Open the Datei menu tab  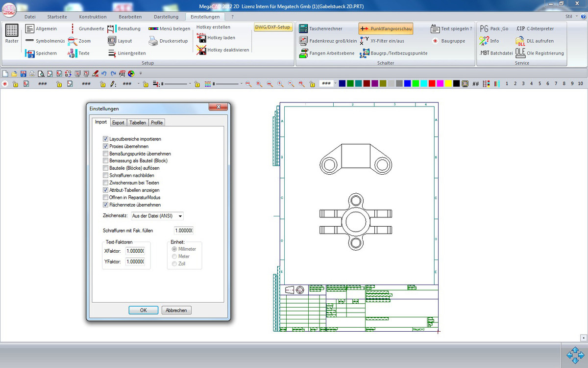pos(30,17)
